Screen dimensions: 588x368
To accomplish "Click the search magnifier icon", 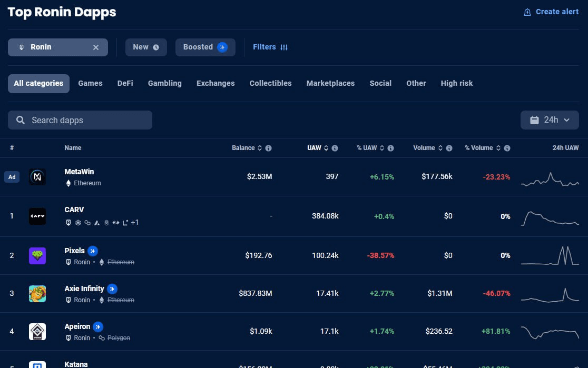I will click(21, 120).
